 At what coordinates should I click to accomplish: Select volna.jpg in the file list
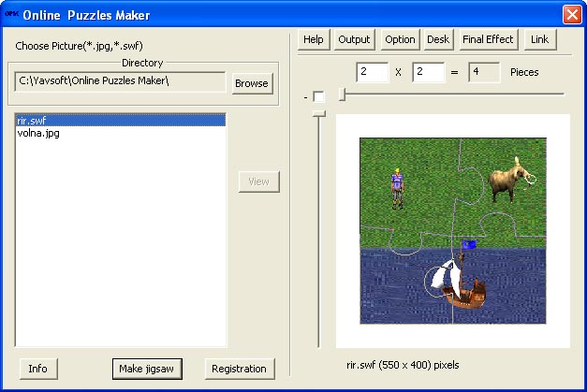121,133
